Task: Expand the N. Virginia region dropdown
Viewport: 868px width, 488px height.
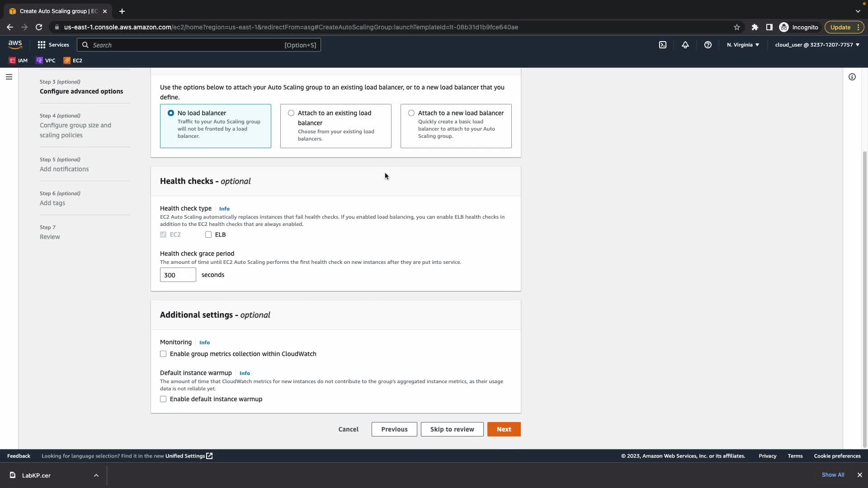Action: tap(743, 45)
